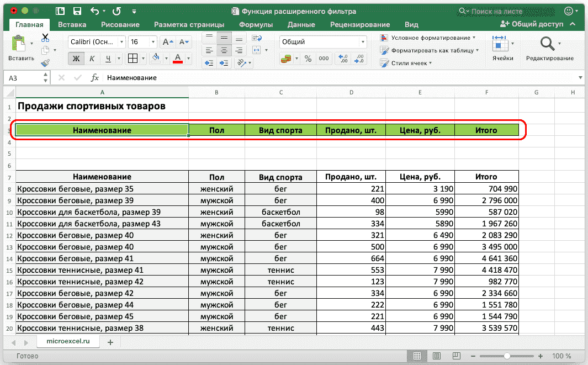
Task: Click the Общий доступ share button
Action: point(532,24)
